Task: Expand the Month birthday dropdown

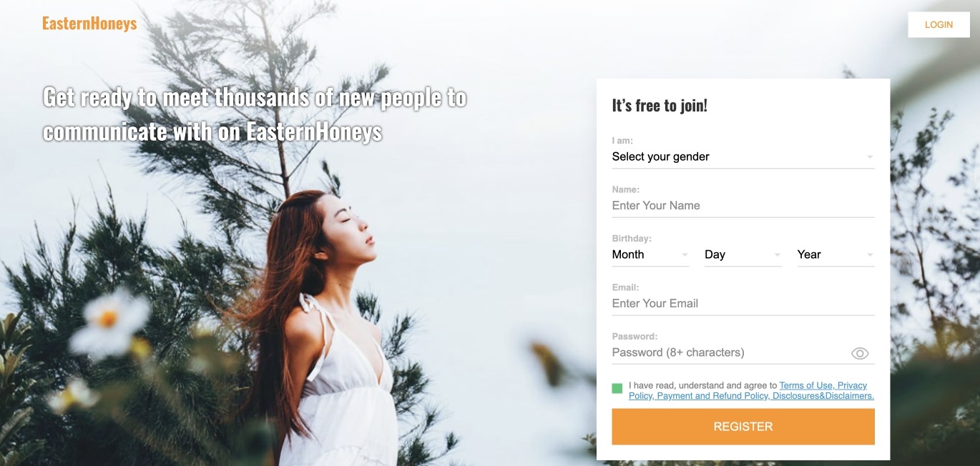Action: coord(650,255)
